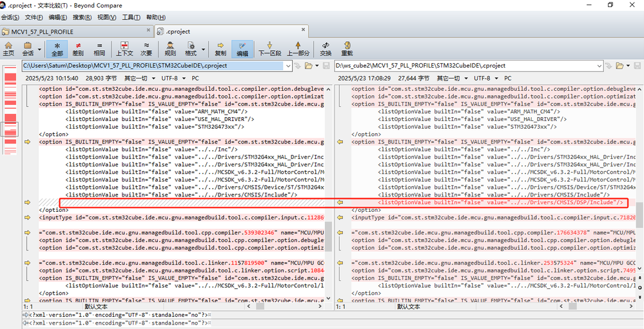Toggle the 相同 same-lines filter
Image resolution: width=644 pixels, height=329 pixels.
point(99,49)
